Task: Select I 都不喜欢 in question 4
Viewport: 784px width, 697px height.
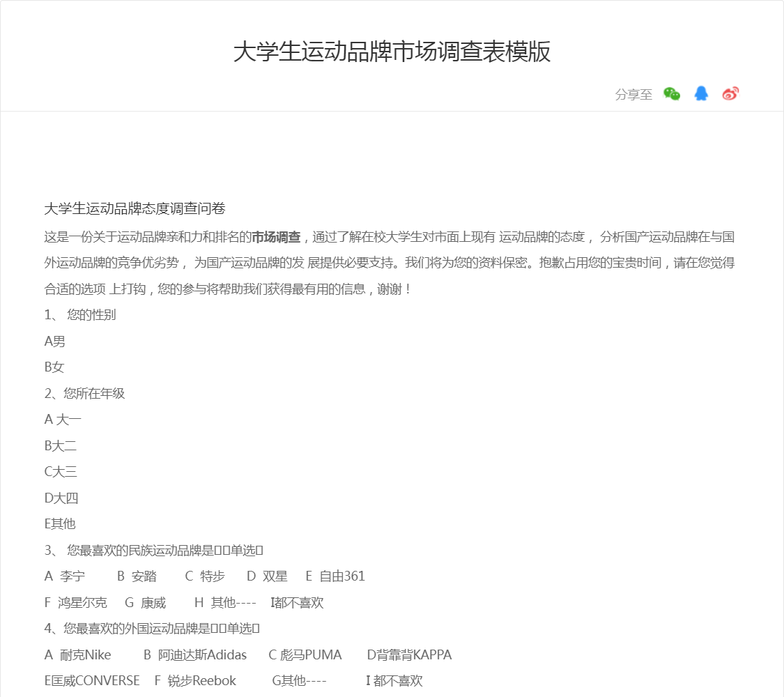Action: click(394, 681)
